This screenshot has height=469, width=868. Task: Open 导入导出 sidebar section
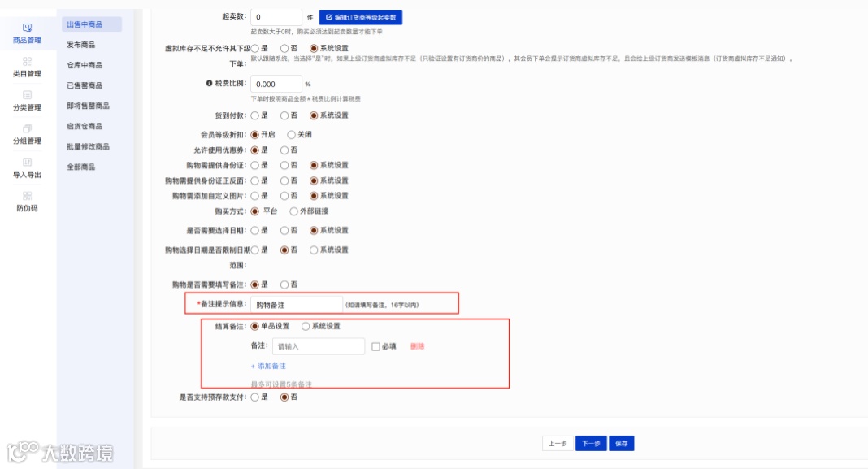[x=27, y=168]
